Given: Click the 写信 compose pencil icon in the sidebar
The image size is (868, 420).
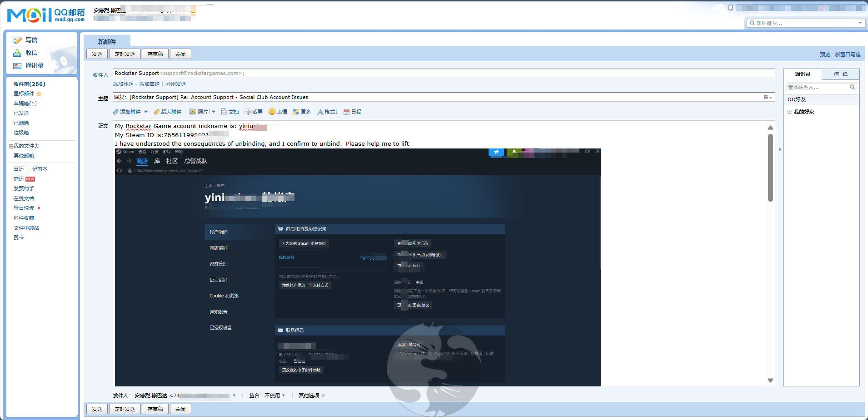Looking at the screenshot, I should click(17, 40).
